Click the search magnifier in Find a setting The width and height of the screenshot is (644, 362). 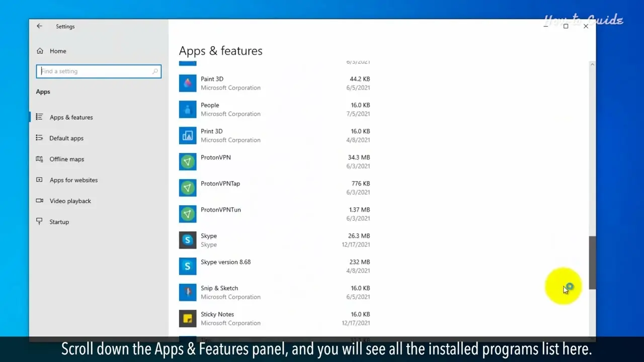tap(155, 71)
